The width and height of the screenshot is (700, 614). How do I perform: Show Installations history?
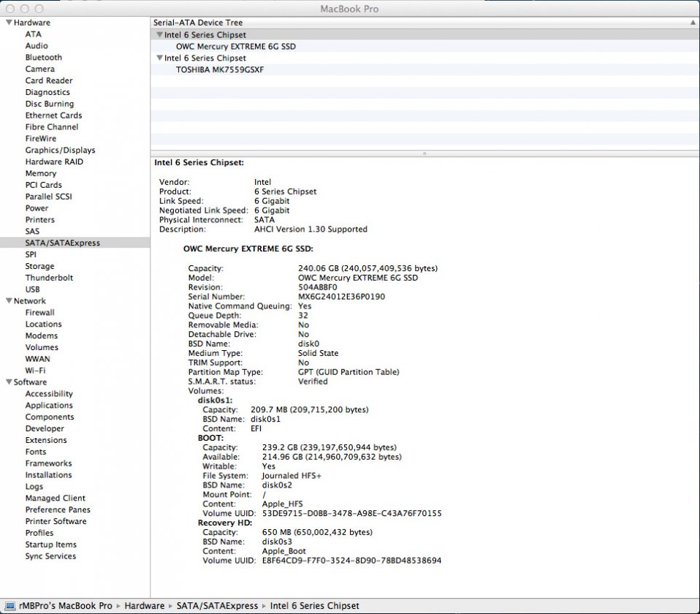(49, 476)
